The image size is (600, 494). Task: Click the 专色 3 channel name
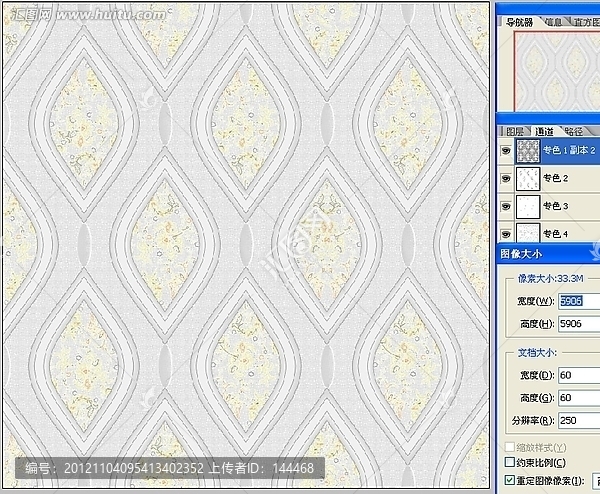point(556,207)
